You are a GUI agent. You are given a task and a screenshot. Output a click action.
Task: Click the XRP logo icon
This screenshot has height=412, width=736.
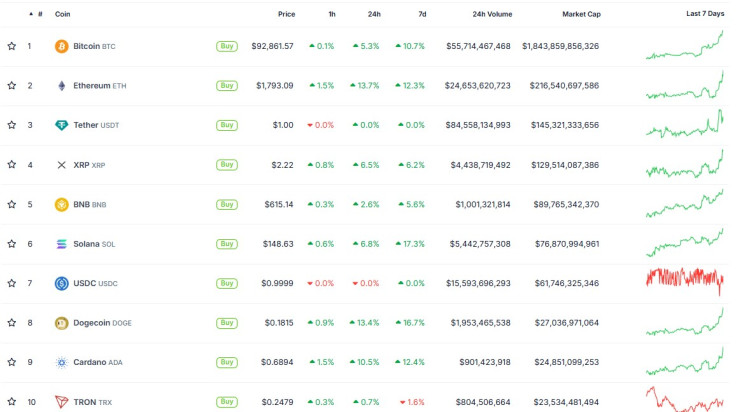(x=61, y=165)
